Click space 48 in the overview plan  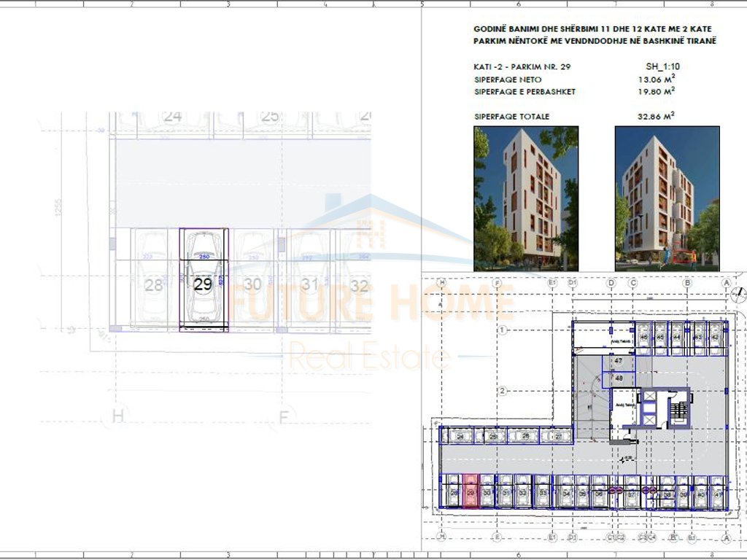(x=619, y=378)
